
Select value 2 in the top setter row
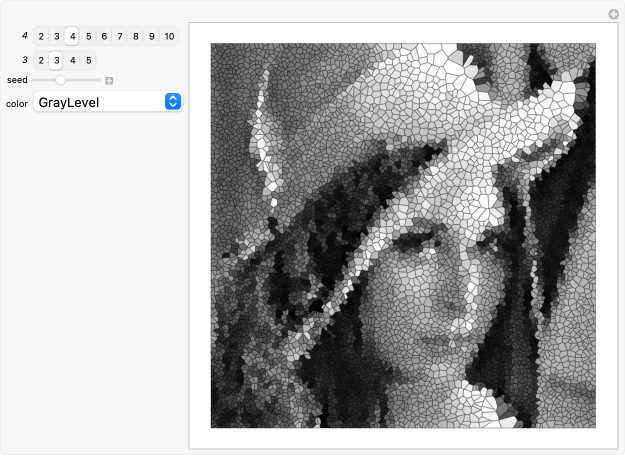point(41,37)
